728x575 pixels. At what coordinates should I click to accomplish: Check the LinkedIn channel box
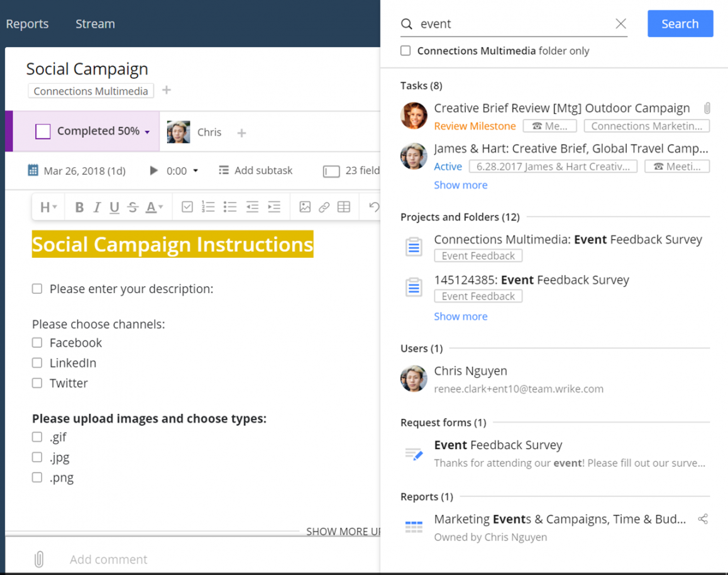tap(37, 363)
